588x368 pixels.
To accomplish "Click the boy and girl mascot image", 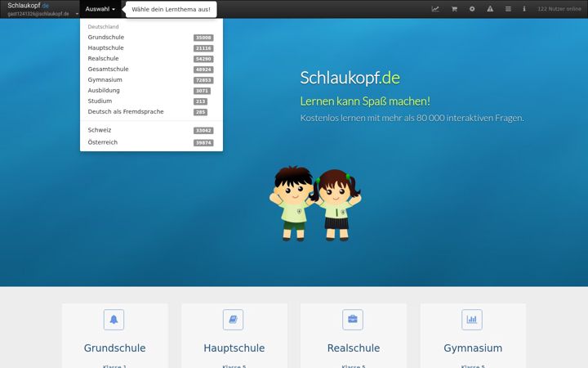I will (315, 204).
